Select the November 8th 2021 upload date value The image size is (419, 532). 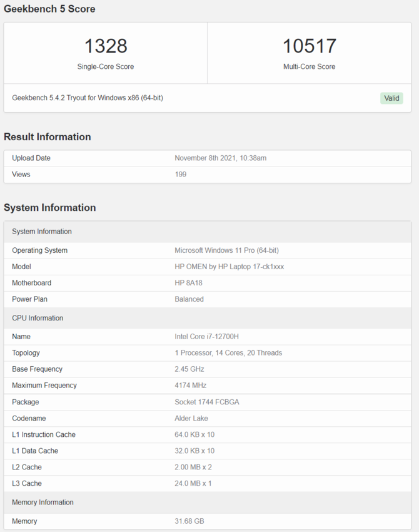(220, 158)
